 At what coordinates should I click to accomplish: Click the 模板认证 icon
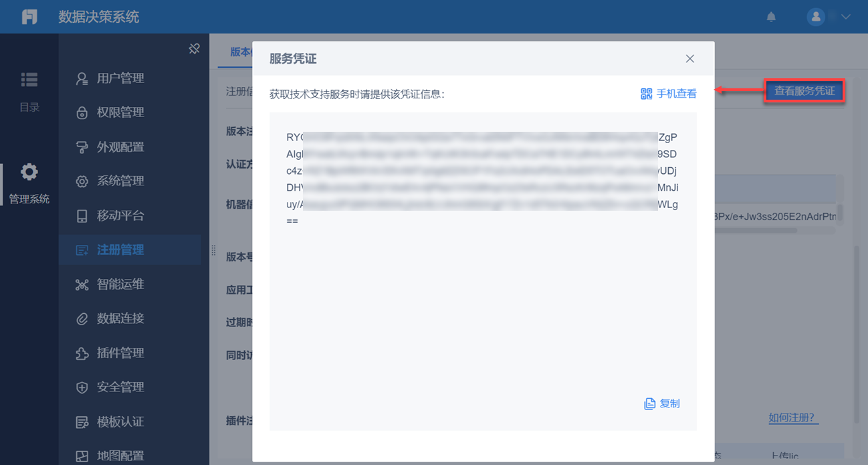pos(82,422)
